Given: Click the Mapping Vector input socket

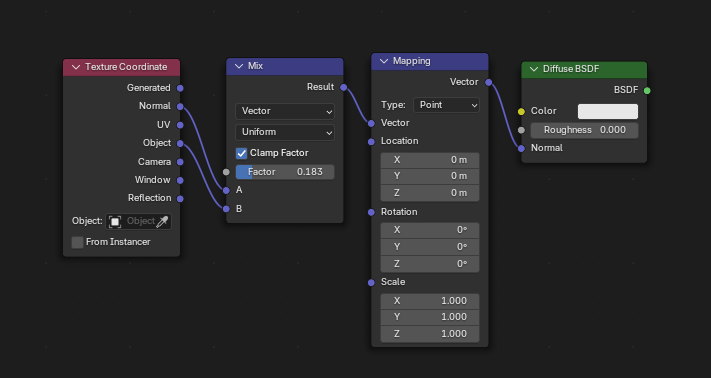Looking at the screenshot, I should (x=371, y=123).
